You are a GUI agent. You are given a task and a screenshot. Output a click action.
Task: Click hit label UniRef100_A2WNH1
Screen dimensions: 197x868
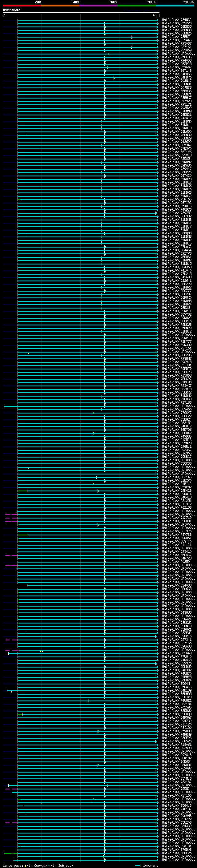[x=177, y=84]
